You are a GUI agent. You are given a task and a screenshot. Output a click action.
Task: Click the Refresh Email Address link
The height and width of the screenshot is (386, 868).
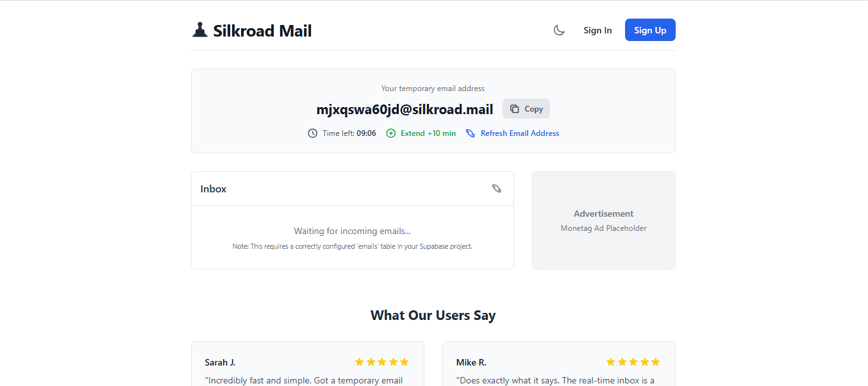coord(520,133)
